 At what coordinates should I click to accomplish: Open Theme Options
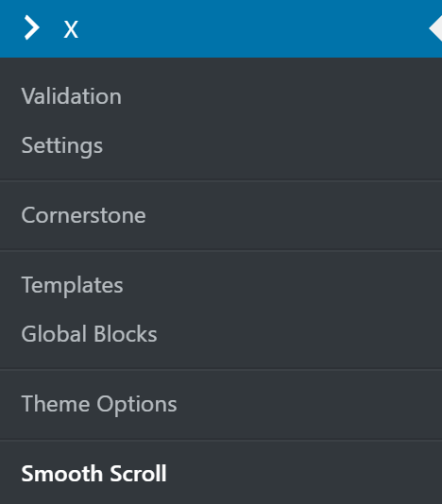click(x=99, y=404)
